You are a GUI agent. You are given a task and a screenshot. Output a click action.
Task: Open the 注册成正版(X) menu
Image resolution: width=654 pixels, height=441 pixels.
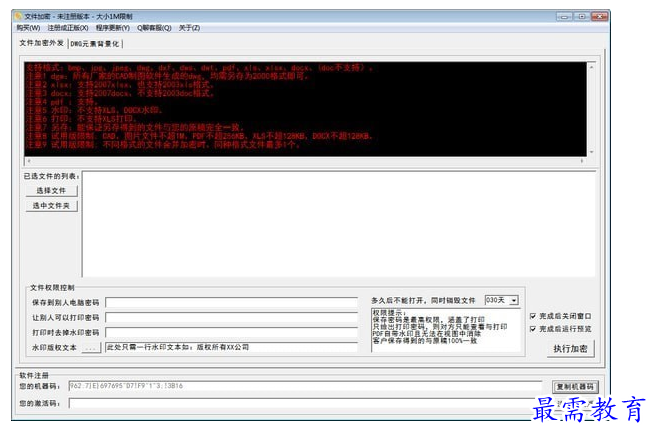[x=68, y=28]
